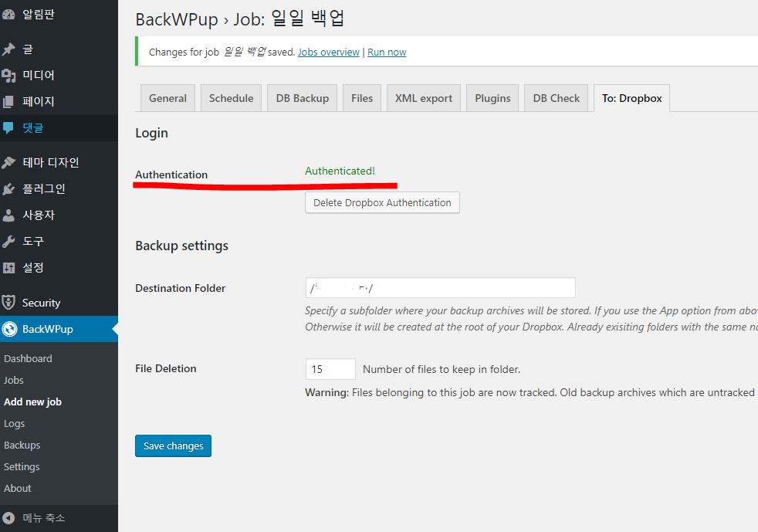Image resolution: width=758 pixels, height=532 pixels.
Task: Click the File Deletion label
Action: coord(166,368)
